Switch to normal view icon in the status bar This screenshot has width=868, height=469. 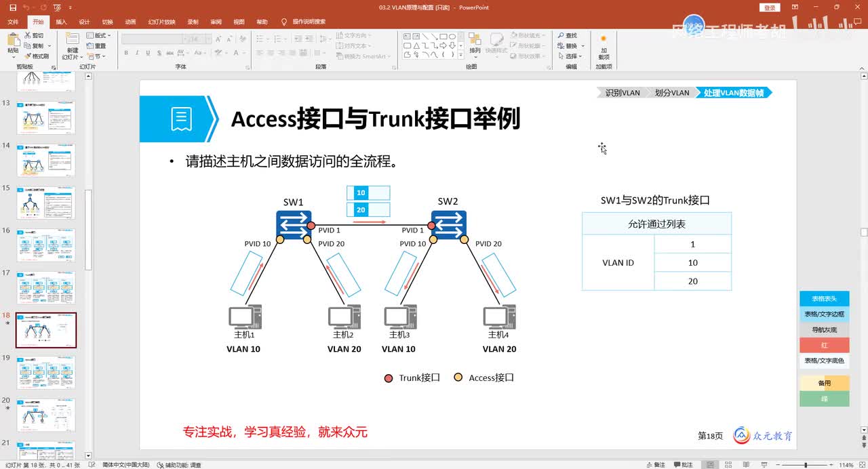pos(710,465)
